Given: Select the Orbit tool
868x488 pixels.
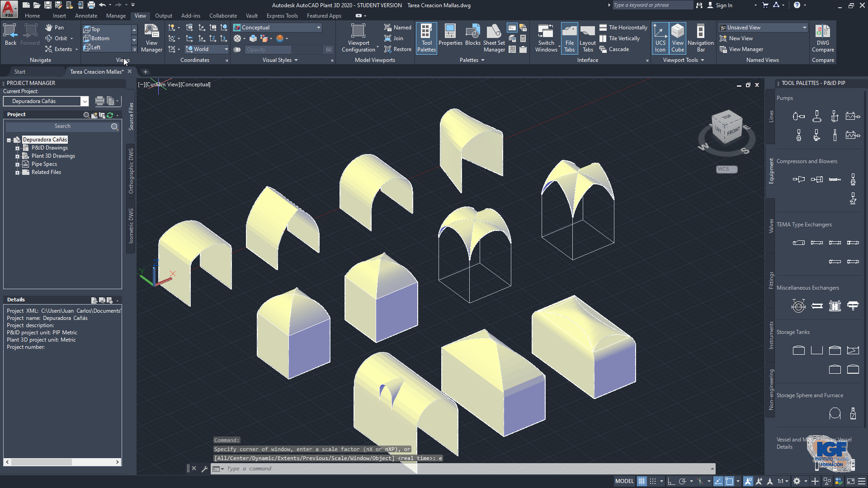Looking at the screenshot, I should tap(57, 38).
